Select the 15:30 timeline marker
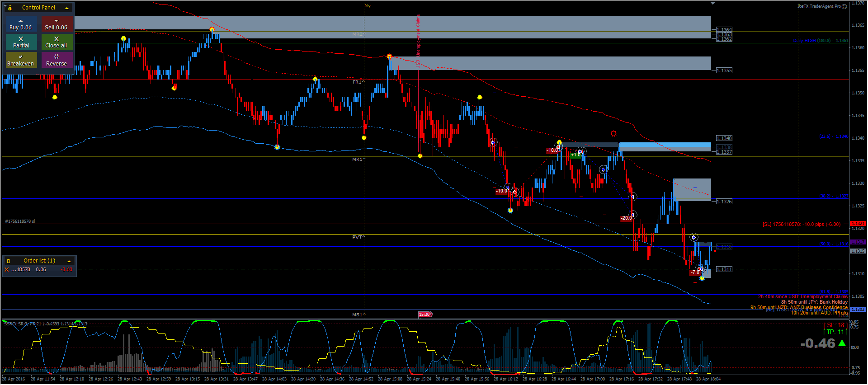 pos(425,315)
